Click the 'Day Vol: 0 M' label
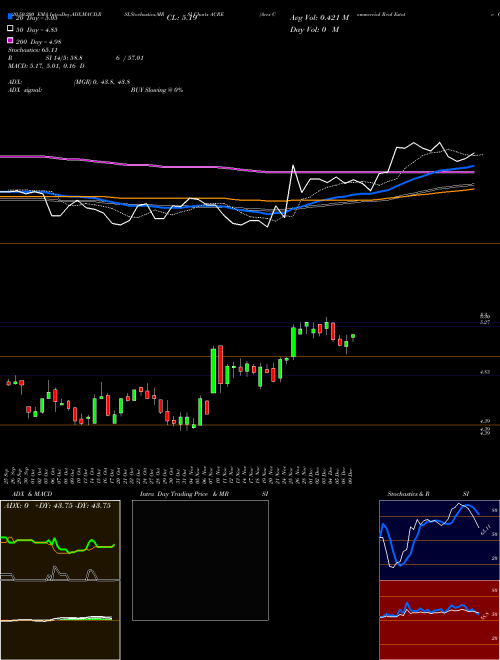The width and height of the screenshot is (500, 660). point(314,29)
